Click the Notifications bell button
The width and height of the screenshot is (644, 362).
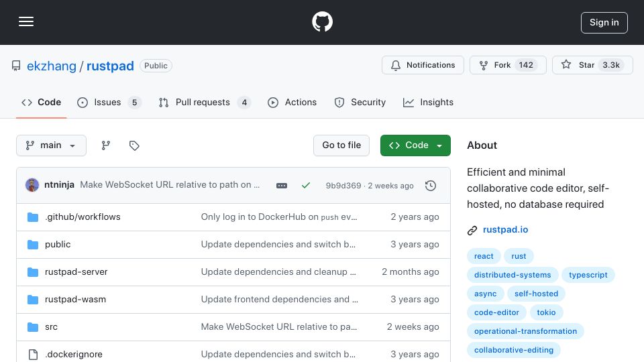point(423,65)
